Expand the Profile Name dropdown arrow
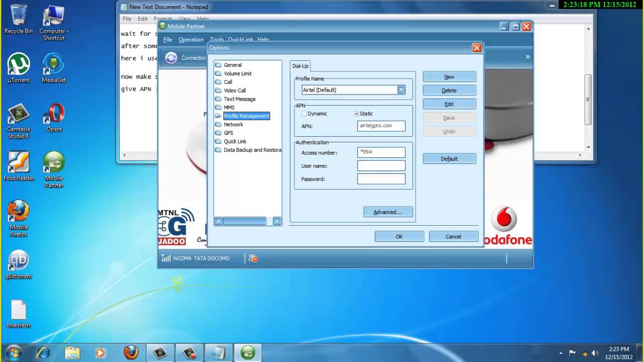 [x=401, y=90]
